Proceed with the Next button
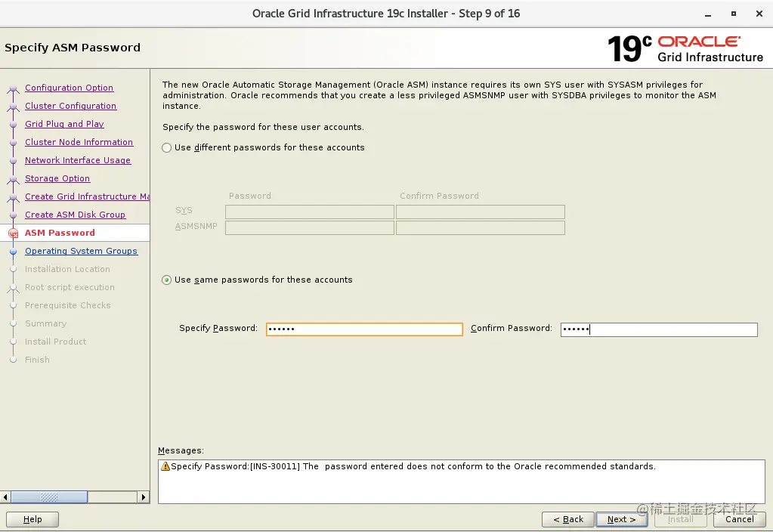Screen dimensions: 773x532 coord(621,519)
